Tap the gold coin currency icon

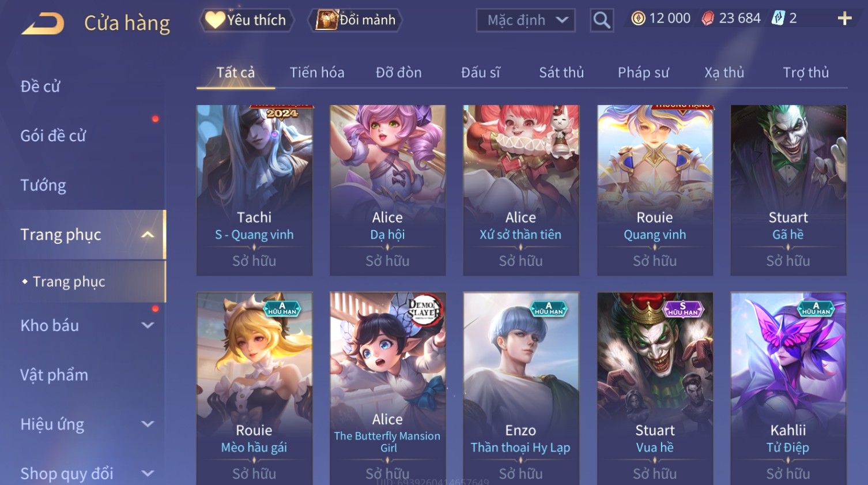[x=638, y=18]
